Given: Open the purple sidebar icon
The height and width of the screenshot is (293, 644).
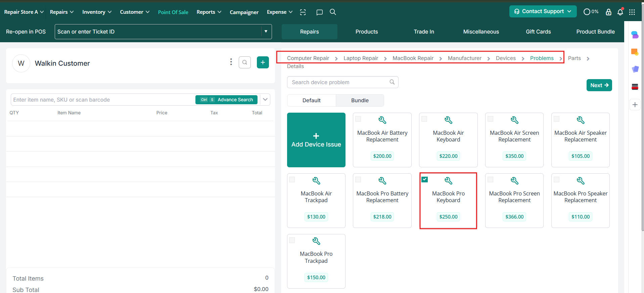Looking at the screenshot, I should tap(635, 69).
